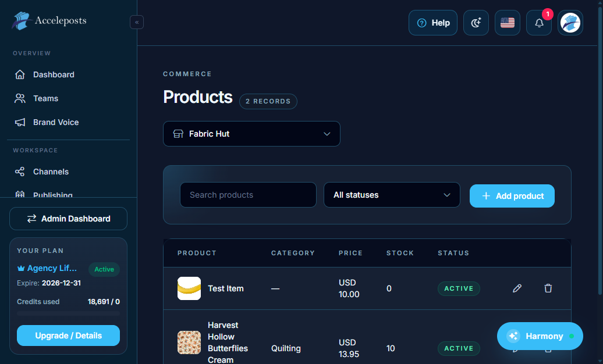This screenshot has height=364, width=603.
Task: Click the USD 10.00 price cell
Action: tap(349, 288)
